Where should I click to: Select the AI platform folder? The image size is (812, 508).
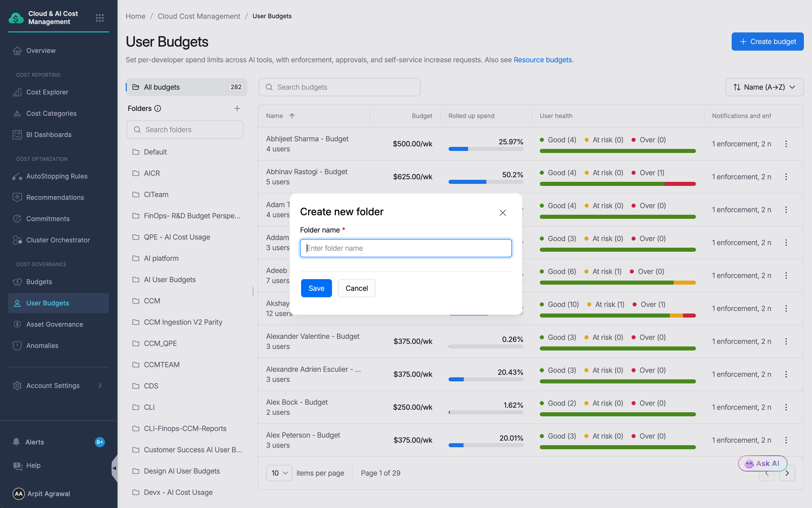point(161,258)
